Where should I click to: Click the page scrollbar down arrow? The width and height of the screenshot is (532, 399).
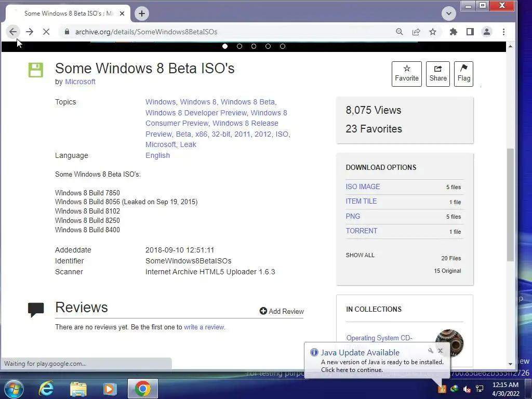coord(510,364)
